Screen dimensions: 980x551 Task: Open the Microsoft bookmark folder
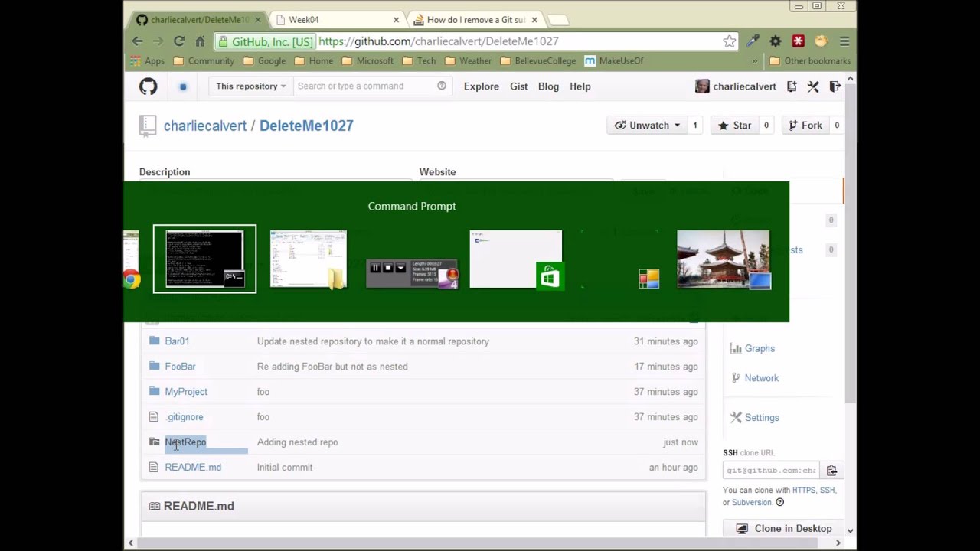point(367,61)
